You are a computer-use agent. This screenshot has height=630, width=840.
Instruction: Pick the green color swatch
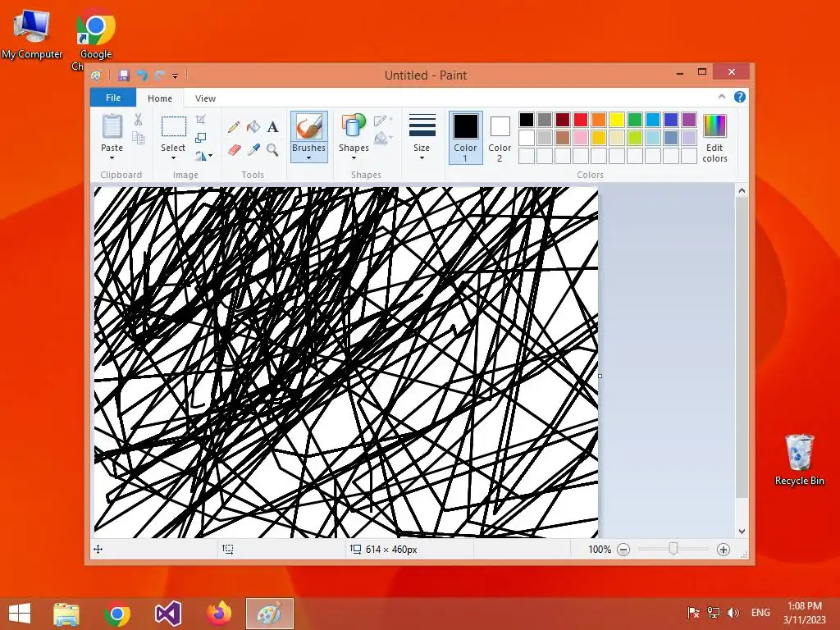click(635, 120)
